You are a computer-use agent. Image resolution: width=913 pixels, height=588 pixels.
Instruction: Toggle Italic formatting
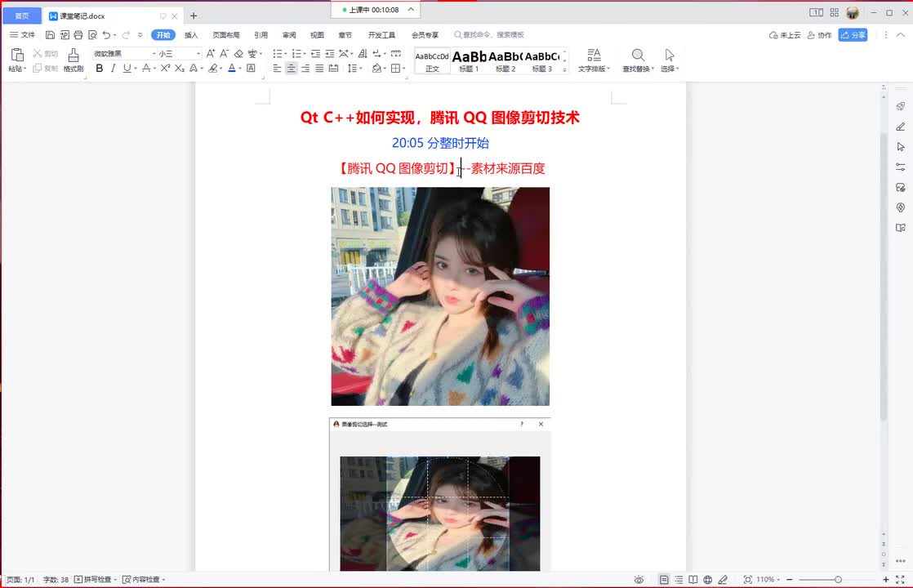coord(113,68)
